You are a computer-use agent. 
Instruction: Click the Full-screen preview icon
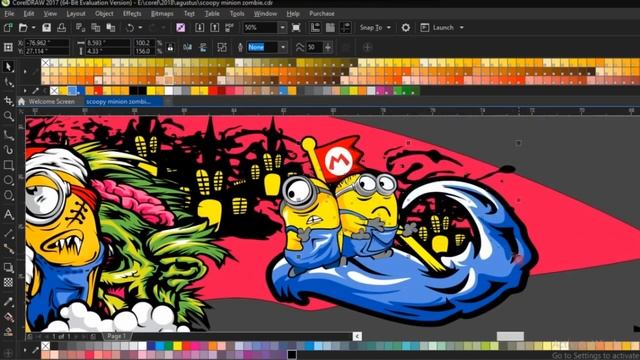[x=296, y=27]
